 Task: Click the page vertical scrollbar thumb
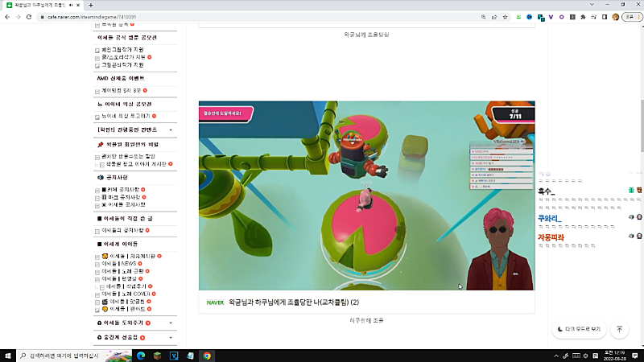[642, 126]
